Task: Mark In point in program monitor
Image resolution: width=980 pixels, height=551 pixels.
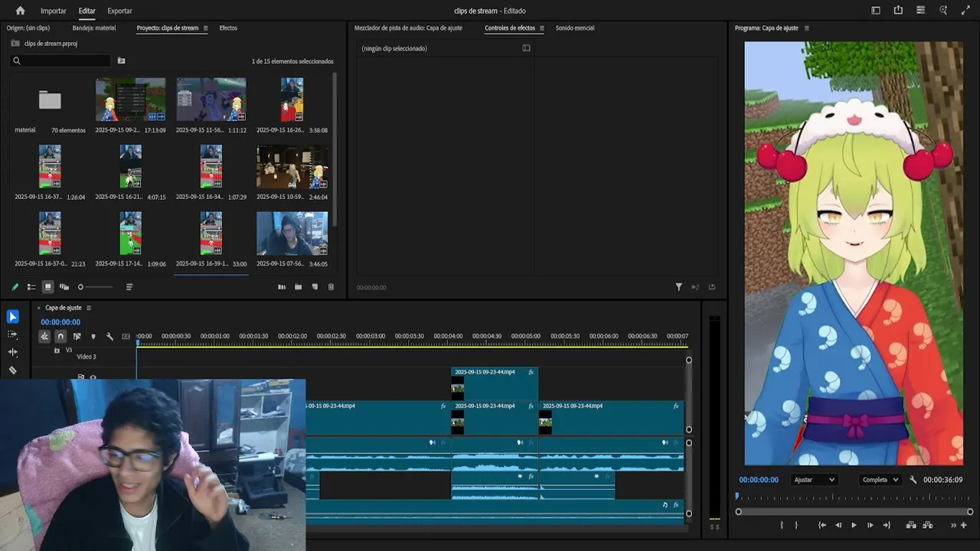Action: click(782, 525)
